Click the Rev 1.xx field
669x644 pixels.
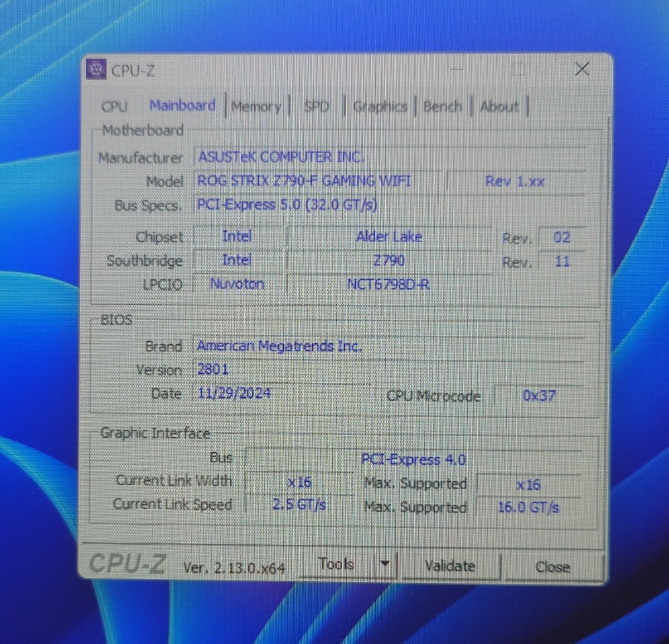point(515,181)
